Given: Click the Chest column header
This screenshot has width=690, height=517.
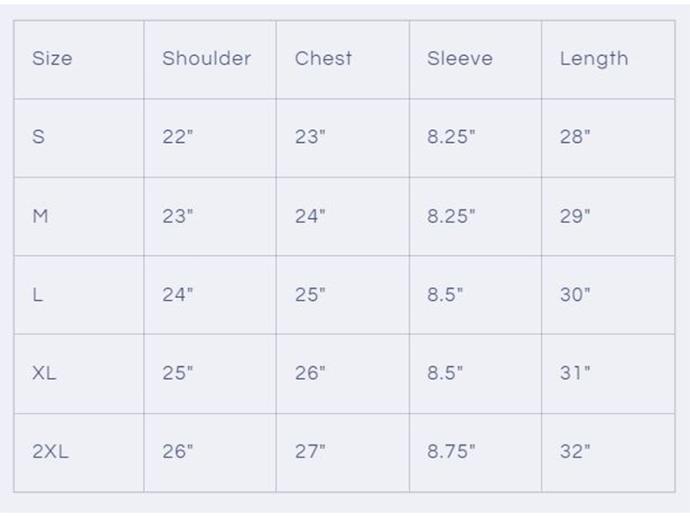Looking at the screenshot, I should pyautogui.click(x=323, y=59).
